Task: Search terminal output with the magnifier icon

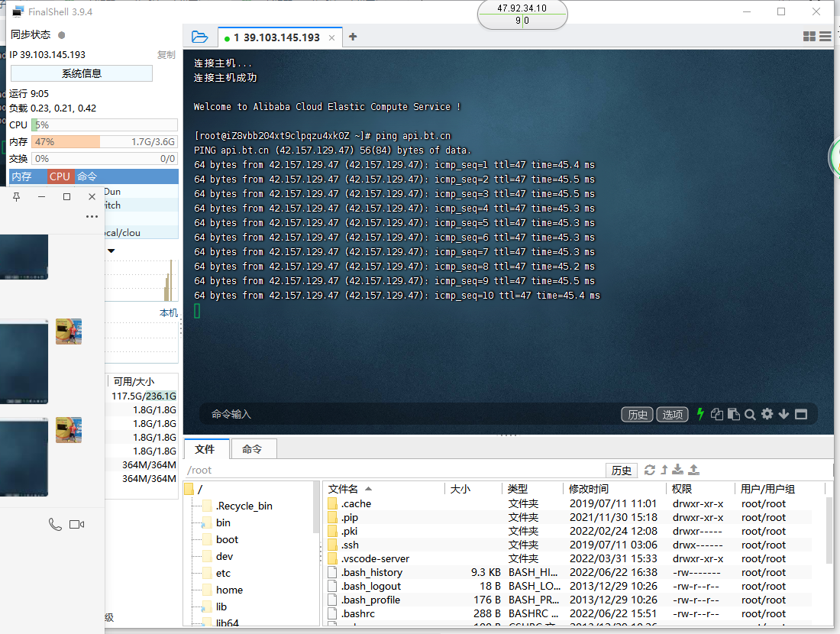Action: pyautogui.click(x=750, y=414)
